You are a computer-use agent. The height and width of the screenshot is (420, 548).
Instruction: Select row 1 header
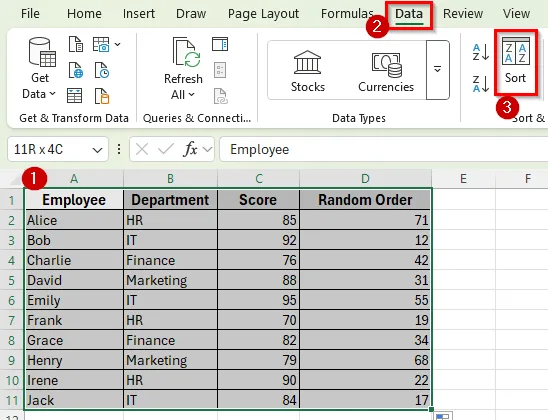pyautogui.click(x=12, y=201)
